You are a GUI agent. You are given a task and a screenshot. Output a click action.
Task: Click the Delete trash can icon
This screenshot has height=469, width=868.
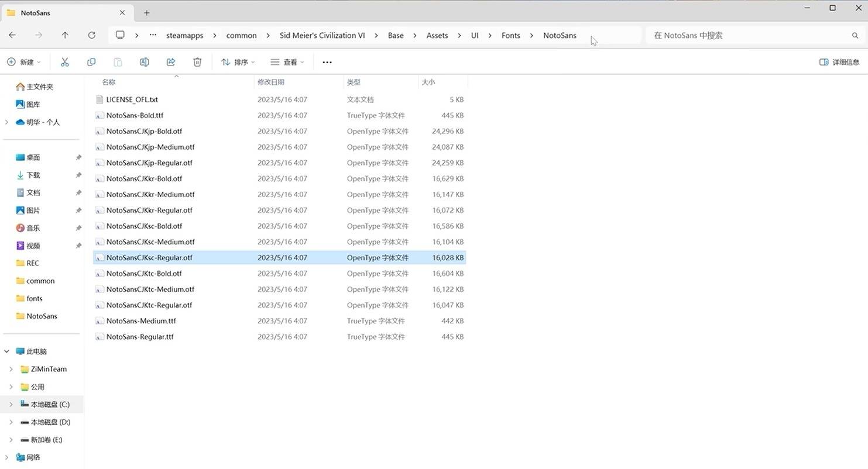[x=197, y=62]
